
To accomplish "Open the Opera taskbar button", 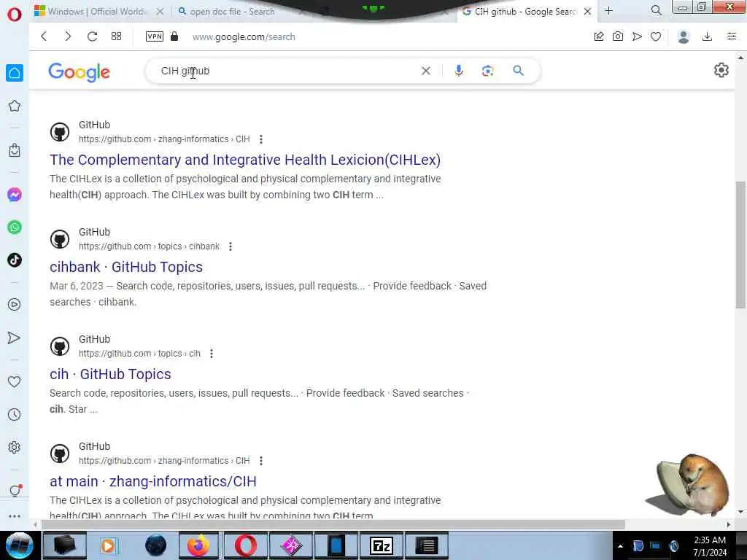I will pos(245,545).
